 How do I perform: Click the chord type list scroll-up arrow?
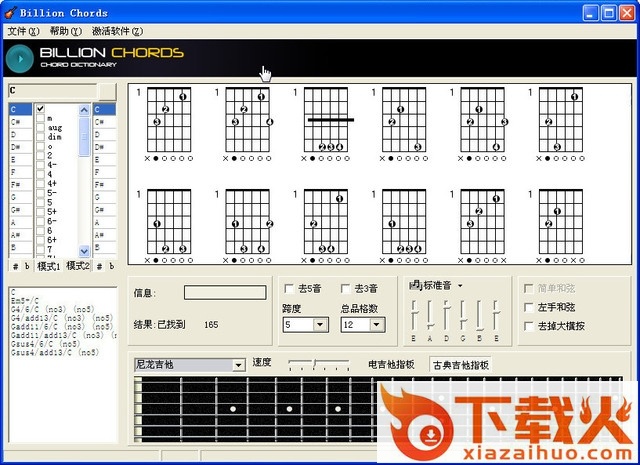click(x=84, y=109)
